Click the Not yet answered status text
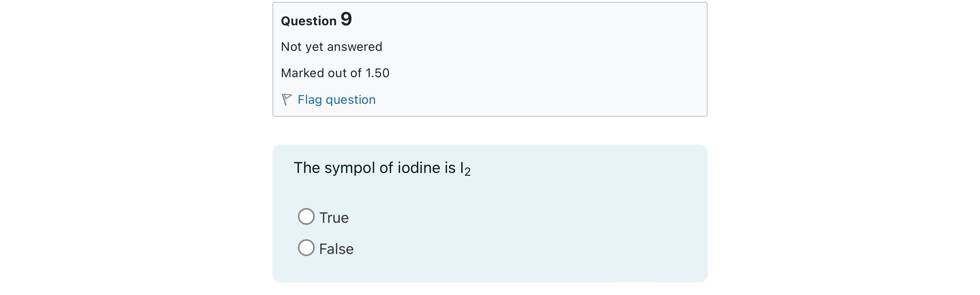The width and height of the screenshot is (980, 295). (x=331, y=47)
